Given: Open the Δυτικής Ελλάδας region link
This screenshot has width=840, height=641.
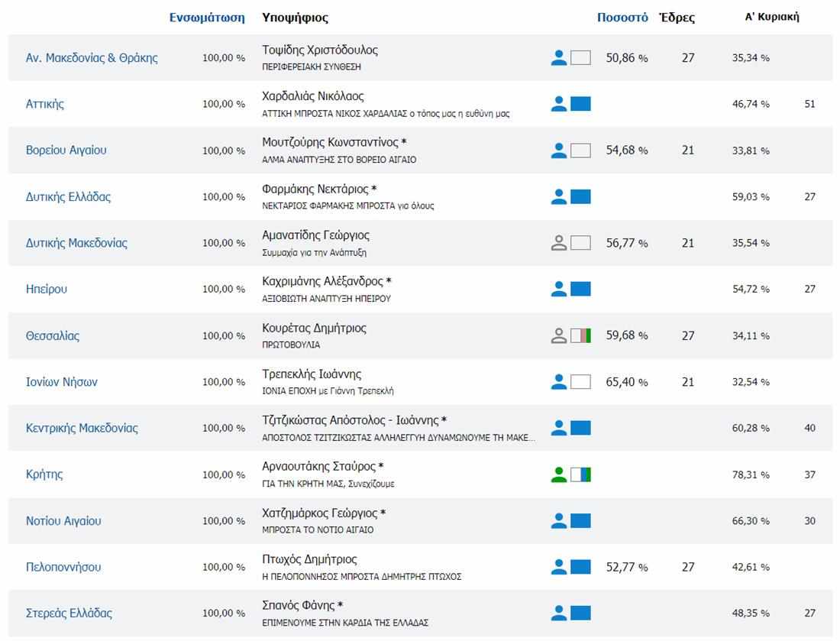Looking at the screenshot, I should [68, 197].
